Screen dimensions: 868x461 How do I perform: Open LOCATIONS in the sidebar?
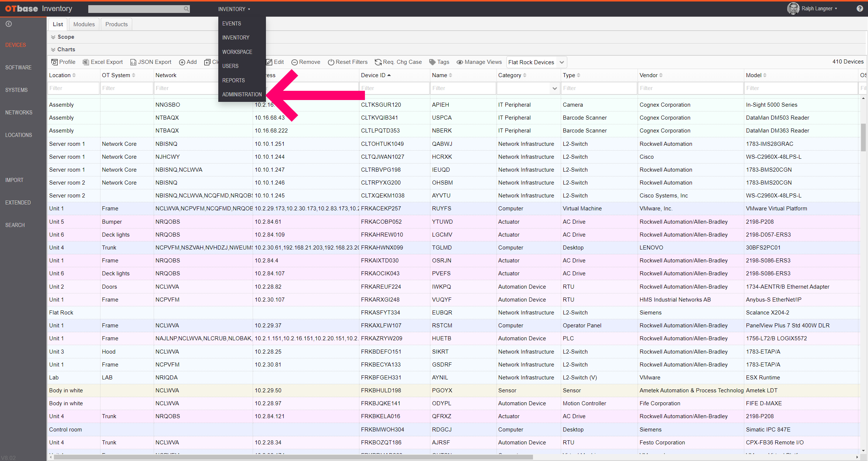(18, 135)
